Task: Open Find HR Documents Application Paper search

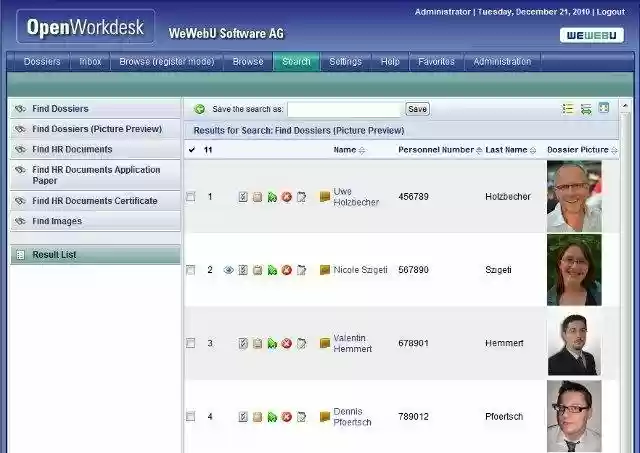Action: pyautogui.click(x=95, y=175)
